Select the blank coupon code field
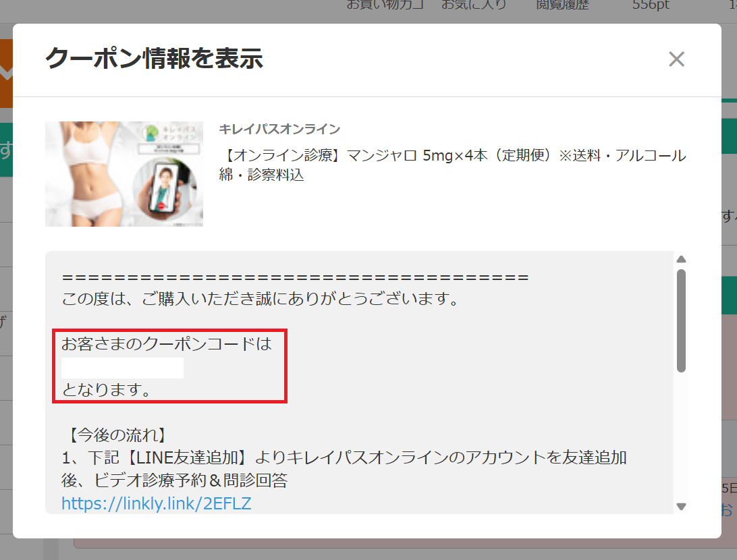This screenshot has height=560, width=737. tap(121, 368)
